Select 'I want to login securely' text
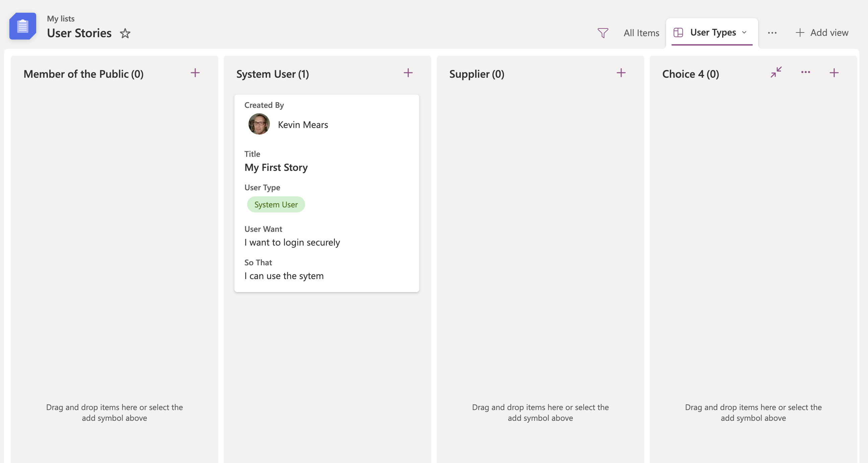This screenshot has width=868, height=463. point(292,242)
